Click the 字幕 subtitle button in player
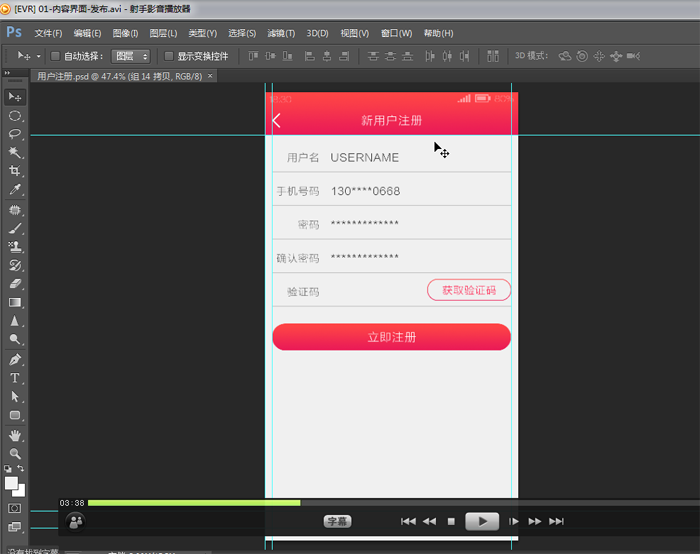This screenshot has height=554, width=700. coord(338,521)
